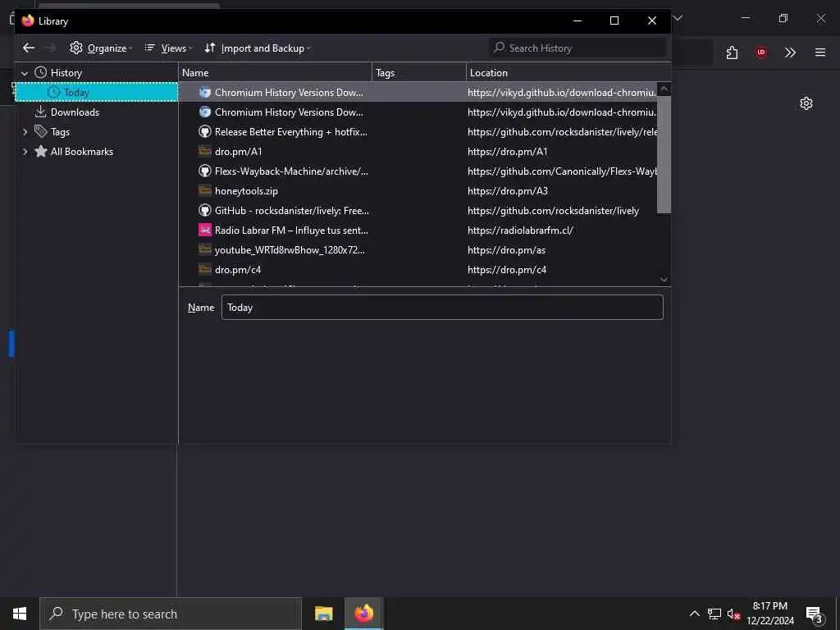This screenshot has width=840, height=630.
Task: Select Release Better Everything + hotfix entry
Action: click(x=418, y=132)
